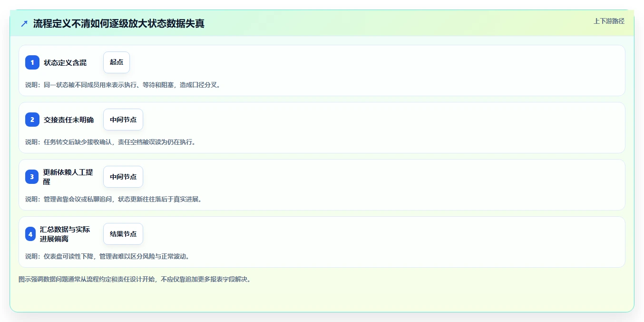Select the heading 交接责任未明确
644x322 pixels.
tap(69, 120)
